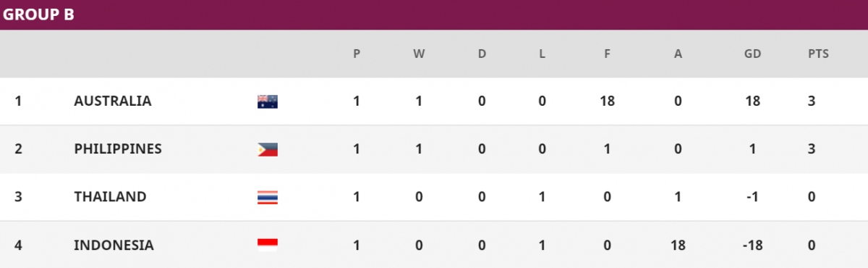Click Indonesia's goal difference value -18
Image resolution: width=868 pixels, height=268 pixels.
point(753,245)
